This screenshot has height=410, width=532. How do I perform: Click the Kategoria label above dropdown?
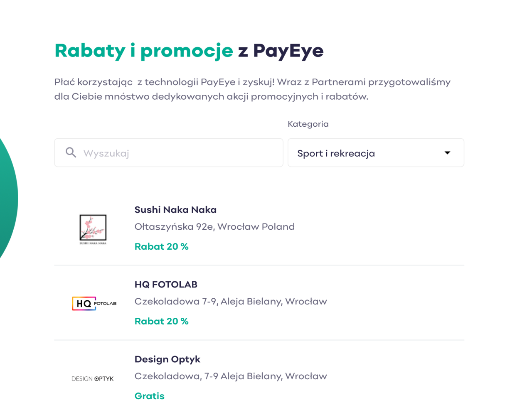click(x=308, y=124)
